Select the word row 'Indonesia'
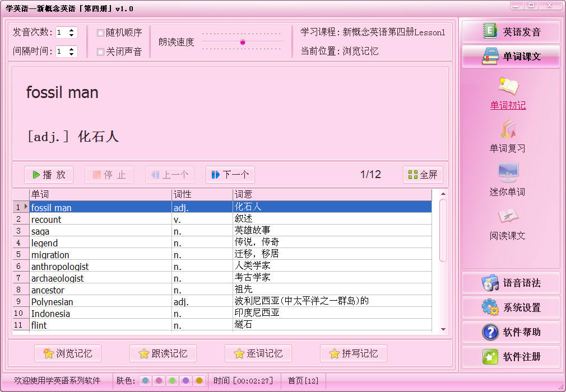Screen dimensions: 566x392 tap(222, 313)
